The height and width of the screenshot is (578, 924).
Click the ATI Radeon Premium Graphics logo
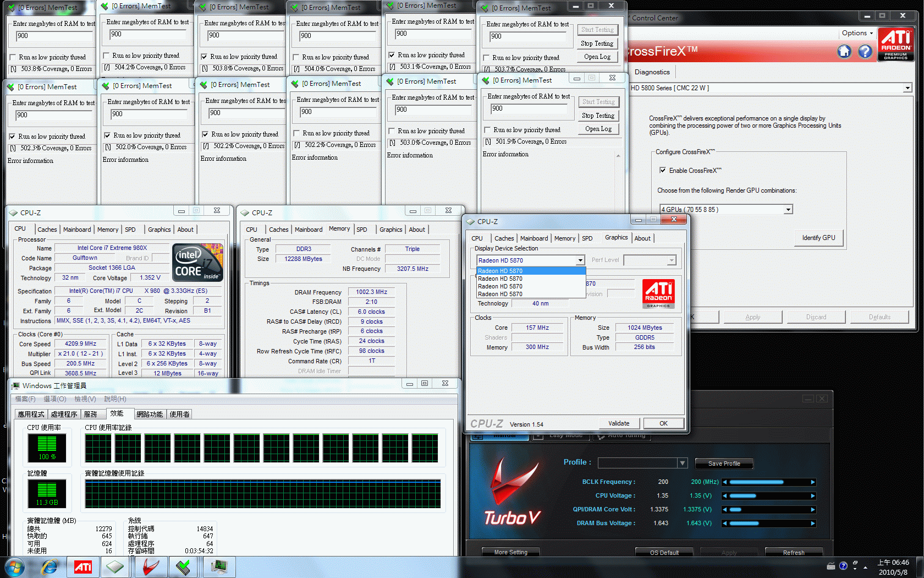895,45
